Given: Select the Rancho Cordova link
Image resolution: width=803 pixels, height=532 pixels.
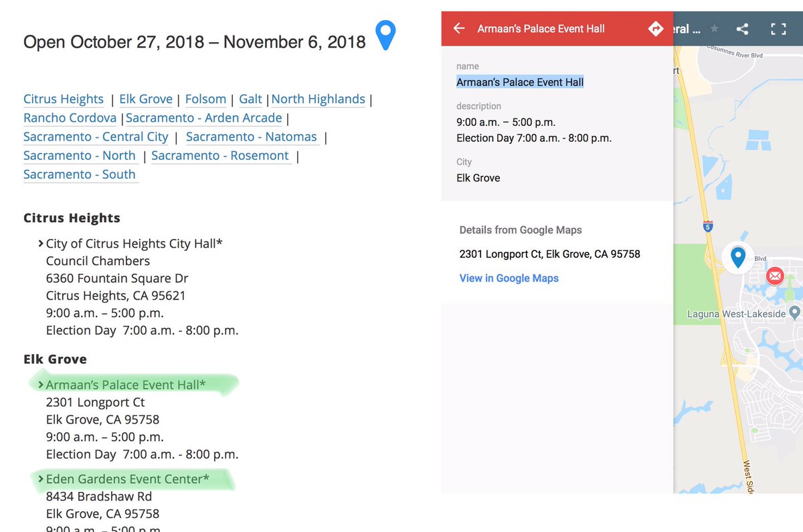Looking at the screenshot, I should pyautogui.click(x=70, y=118).
